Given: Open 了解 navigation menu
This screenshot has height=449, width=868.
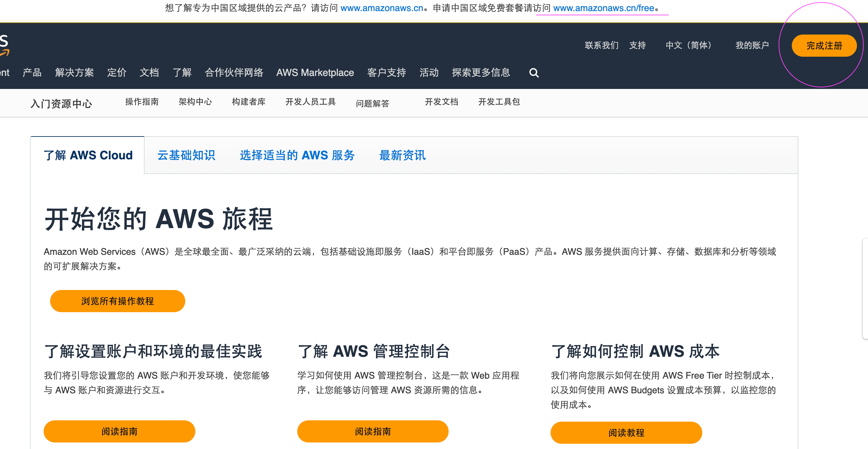Looking at the screenshot, I should (182, 73).
